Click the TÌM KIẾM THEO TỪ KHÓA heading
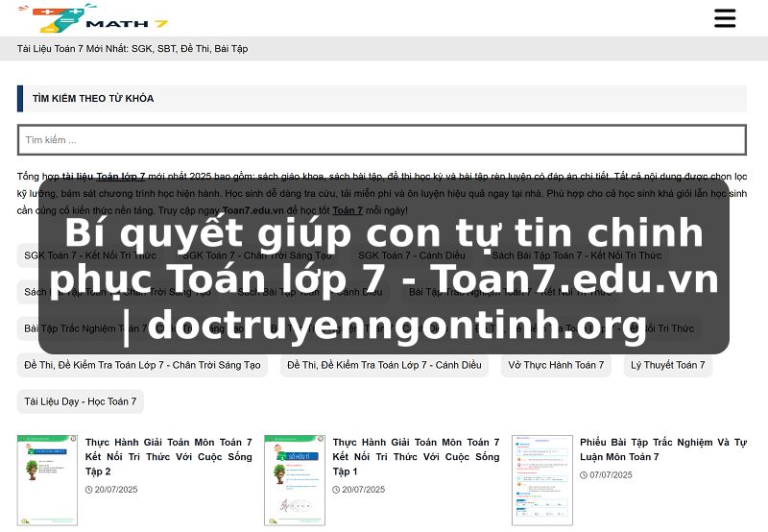Screen dimensions: 768x532 (x=93, y=99)
